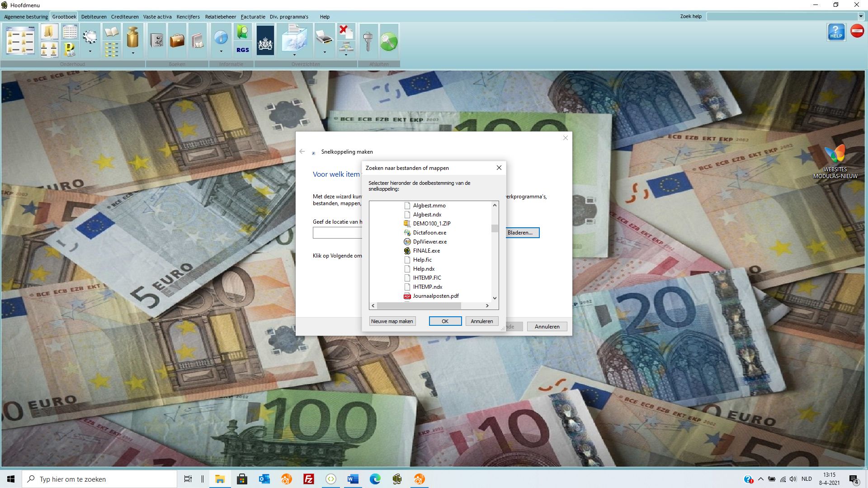Open the large folder list overview icon
This screenshot has width=868, height=488.
tap(21, 41)
